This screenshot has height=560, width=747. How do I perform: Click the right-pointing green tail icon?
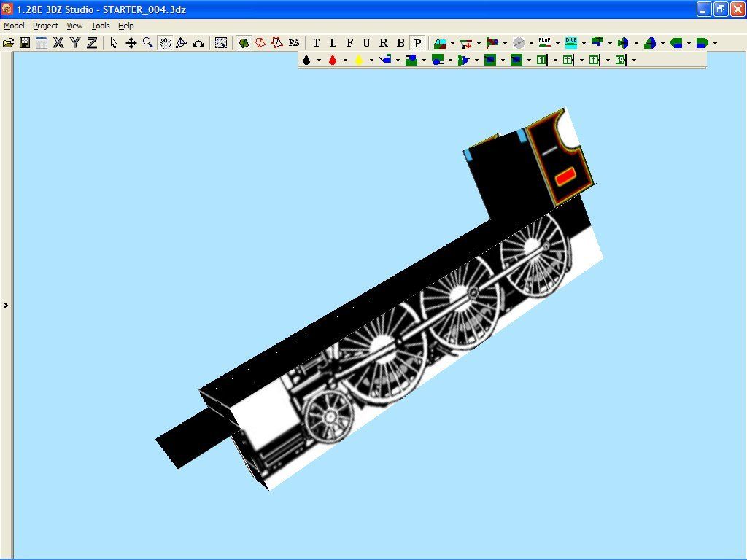tap(703, 43)
